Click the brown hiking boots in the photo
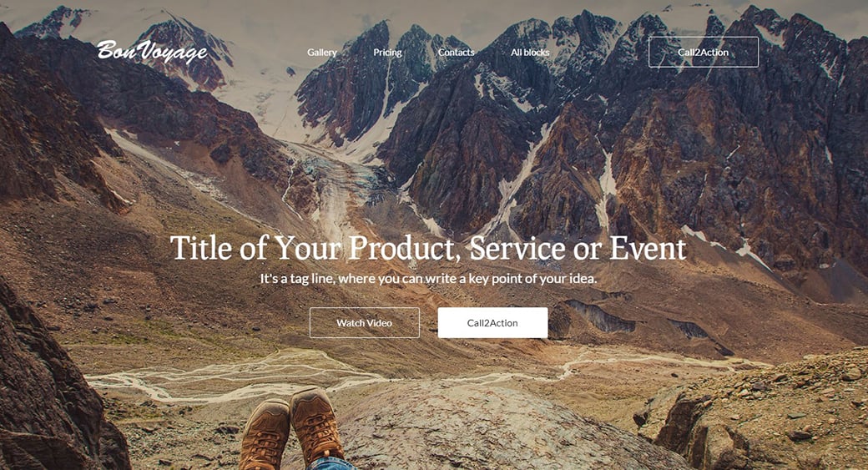 pos(292,428)
